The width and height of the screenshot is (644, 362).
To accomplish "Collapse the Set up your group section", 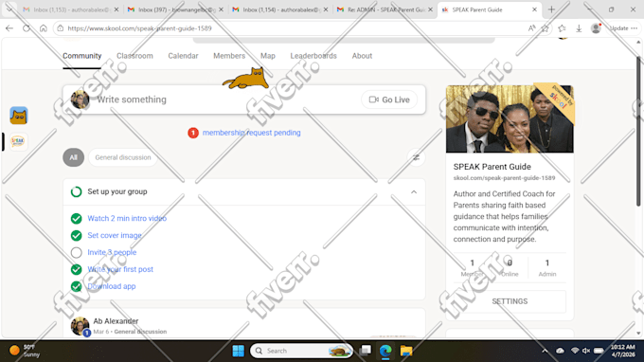I will coord(414,191).
